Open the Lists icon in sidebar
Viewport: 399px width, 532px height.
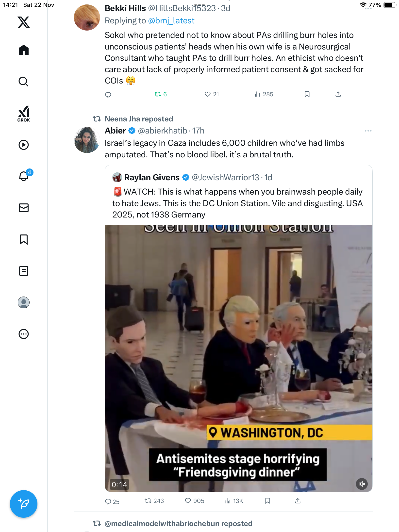pos(24,271)
